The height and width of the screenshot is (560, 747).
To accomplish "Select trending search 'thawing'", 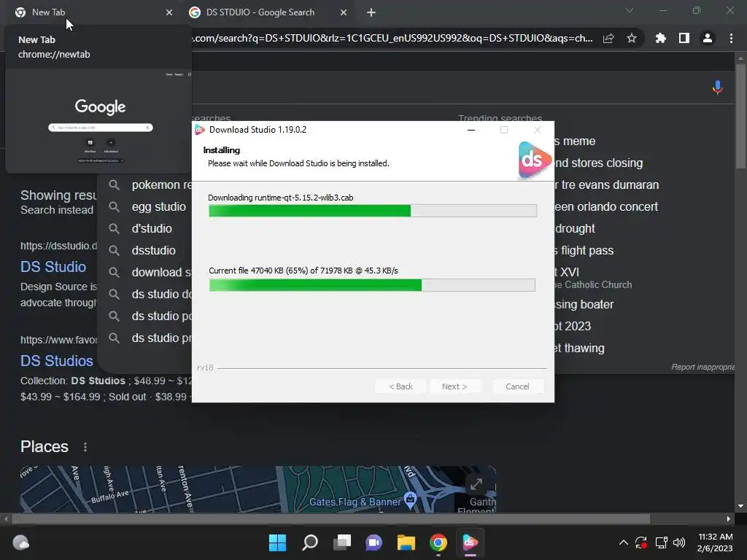I will [579, 348].
